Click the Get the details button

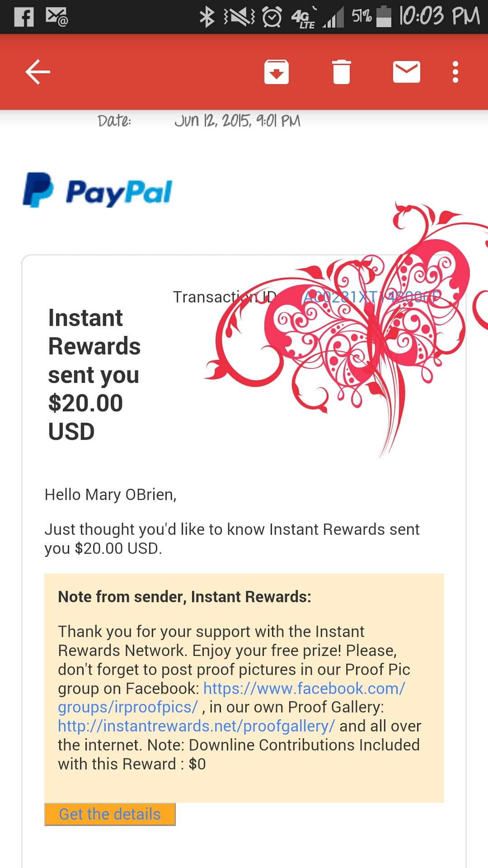point(110,814)
